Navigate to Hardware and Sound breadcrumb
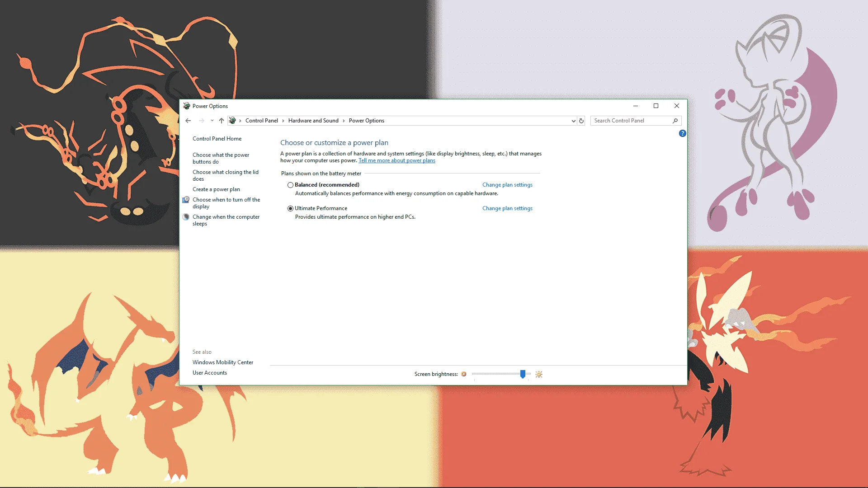 pos(313,121)
